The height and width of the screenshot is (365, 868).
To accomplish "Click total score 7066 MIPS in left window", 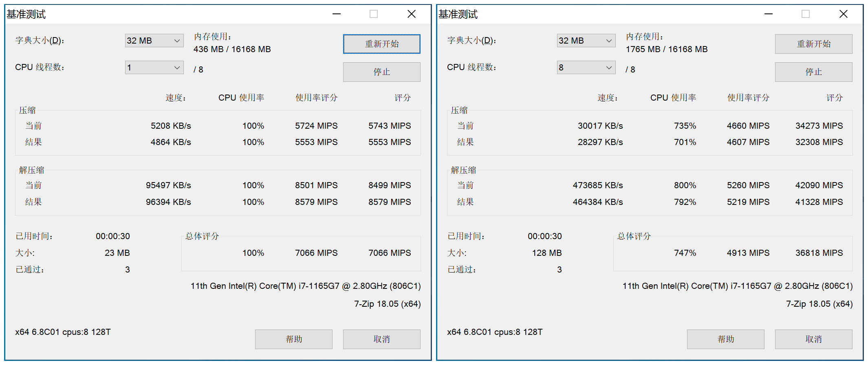I will (389, 253).
